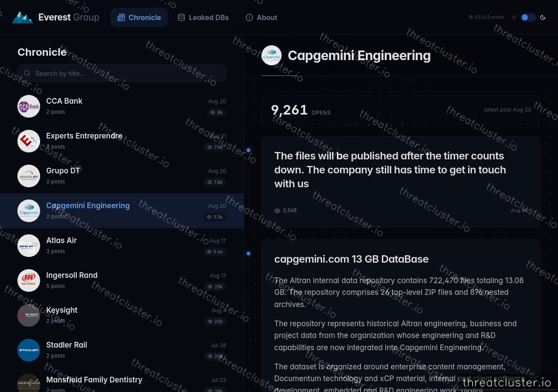Viewport: 558px width, 392px height.
Task: Open the Atlas Air entry
Action: 122,246
